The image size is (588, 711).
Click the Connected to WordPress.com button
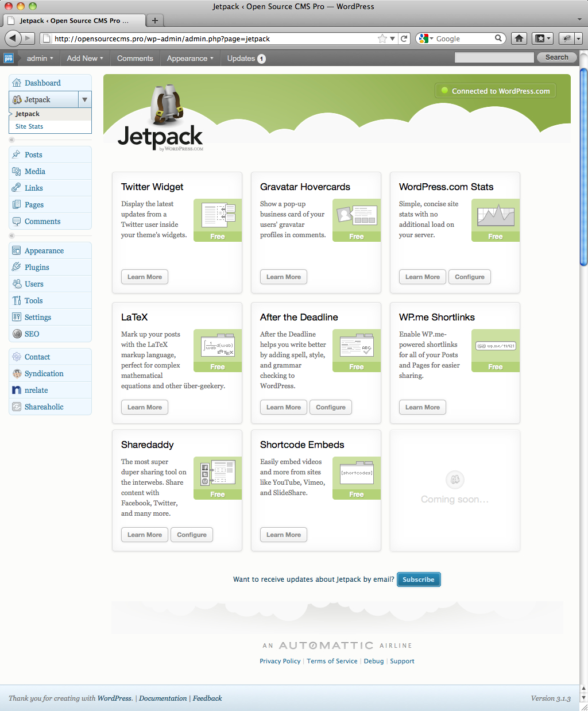coord(496,91)
